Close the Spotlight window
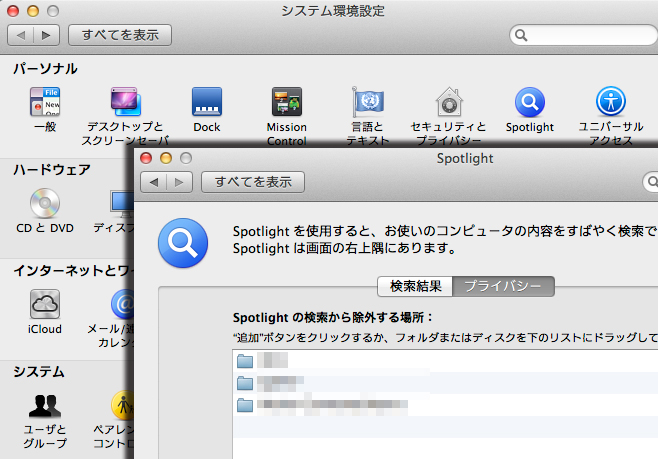This screenshot has height=459, width=658. pos(146,158)
